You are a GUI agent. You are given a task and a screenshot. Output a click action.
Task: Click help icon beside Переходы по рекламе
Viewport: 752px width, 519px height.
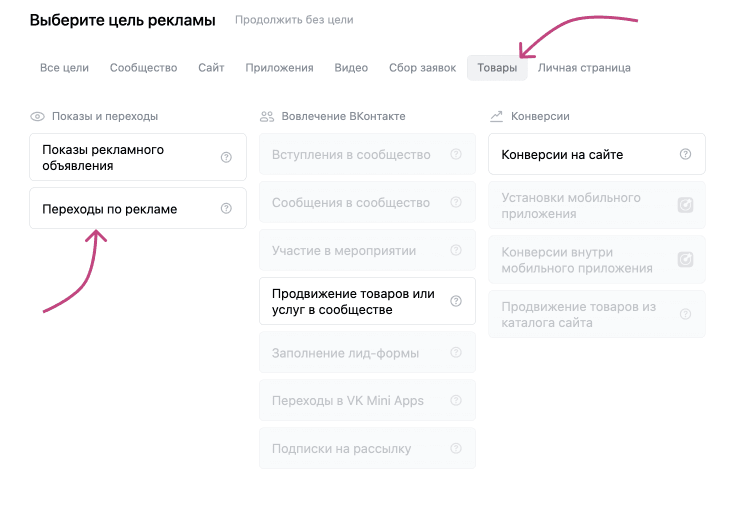tap(226, 209)
